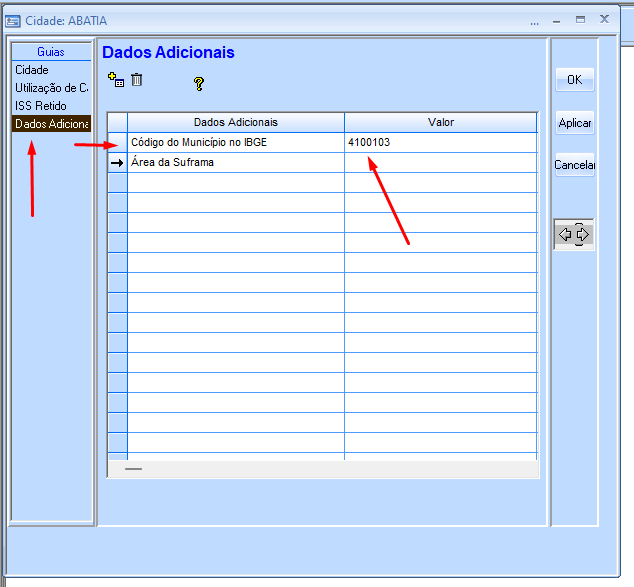Open help via yellow question mark
Screen dimensions: 634x587
(199, 84)
